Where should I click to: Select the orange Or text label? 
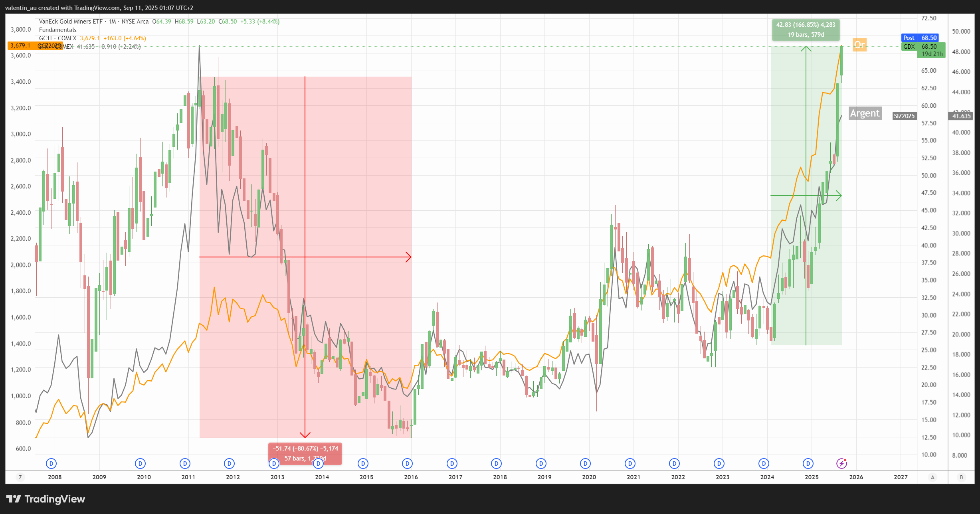859,45
